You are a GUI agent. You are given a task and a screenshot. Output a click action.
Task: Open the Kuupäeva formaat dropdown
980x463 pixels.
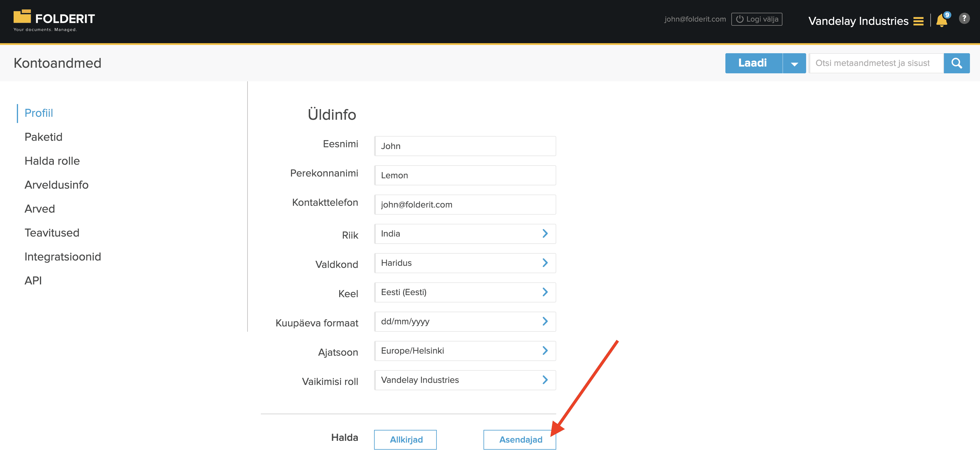pyautogui.click(x=465, y=321)
